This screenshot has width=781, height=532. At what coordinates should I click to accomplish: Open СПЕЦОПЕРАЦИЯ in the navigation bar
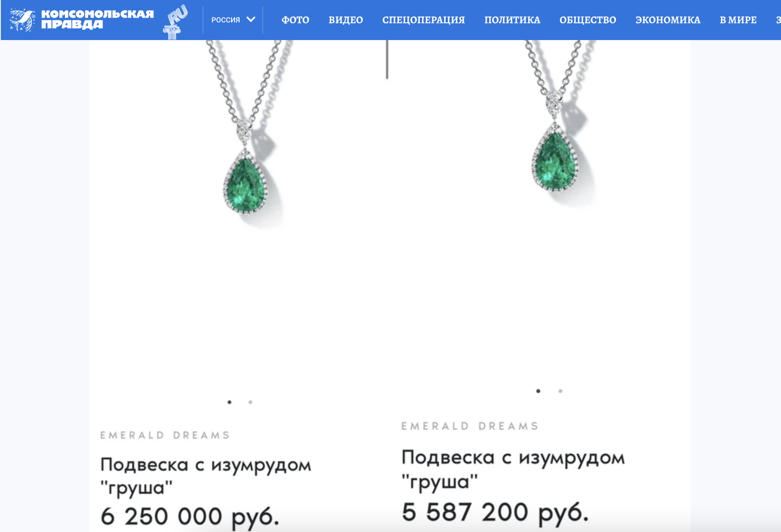[423, 20]
